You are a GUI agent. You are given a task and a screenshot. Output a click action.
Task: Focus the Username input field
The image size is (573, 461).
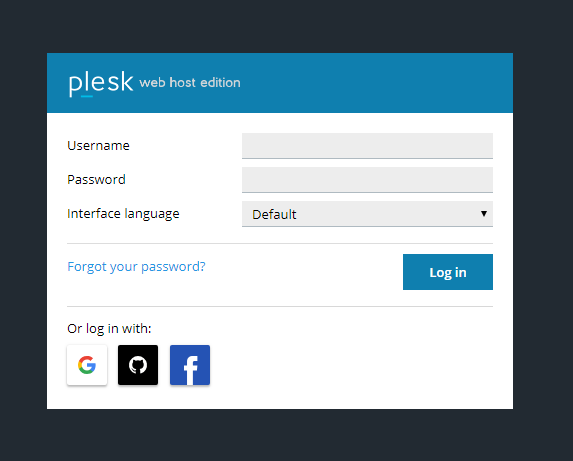click(x=367, y=146)
